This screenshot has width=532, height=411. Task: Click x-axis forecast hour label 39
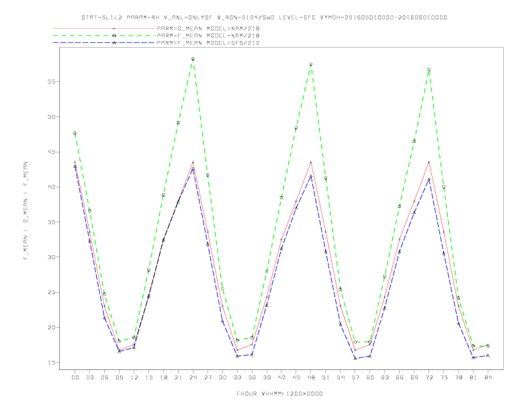pos(267,377)
